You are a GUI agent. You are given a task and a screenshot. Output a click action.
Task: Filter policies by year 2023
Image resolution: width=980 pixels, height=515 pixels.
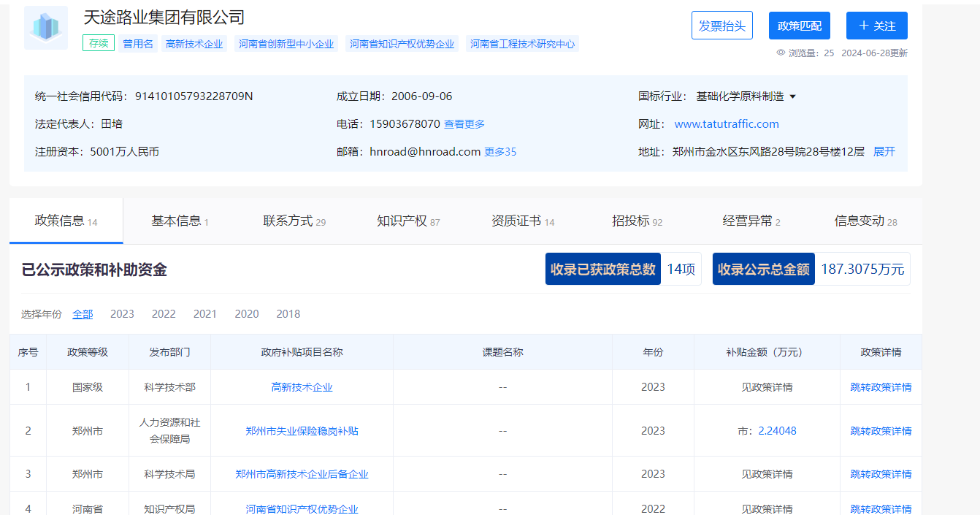(122, 314)
